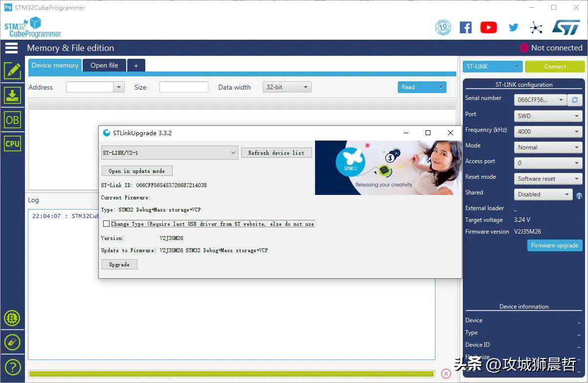Viewport: 588px width, 383px height.
Task: Click the Upgrade button in STLinkUpgrade
Action: coord(119,264)
